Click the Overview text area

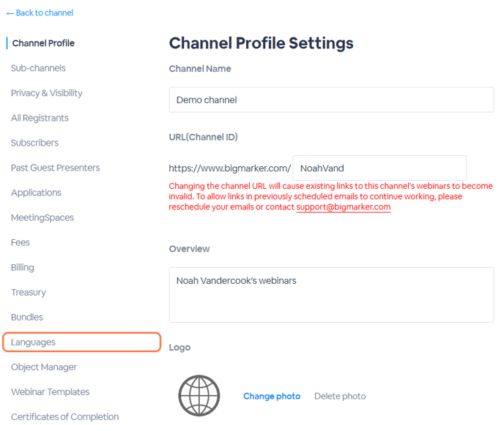pyautogui.click(x=331, y=295)
